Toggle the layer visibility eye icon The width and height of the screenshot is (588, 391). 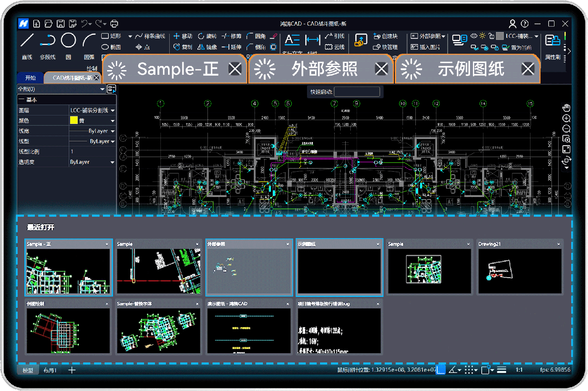pyautogui.click(x=474, y=36)
